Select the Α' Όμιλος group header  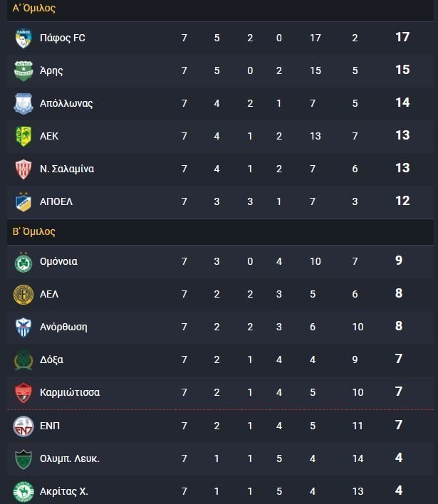(33, 8)
